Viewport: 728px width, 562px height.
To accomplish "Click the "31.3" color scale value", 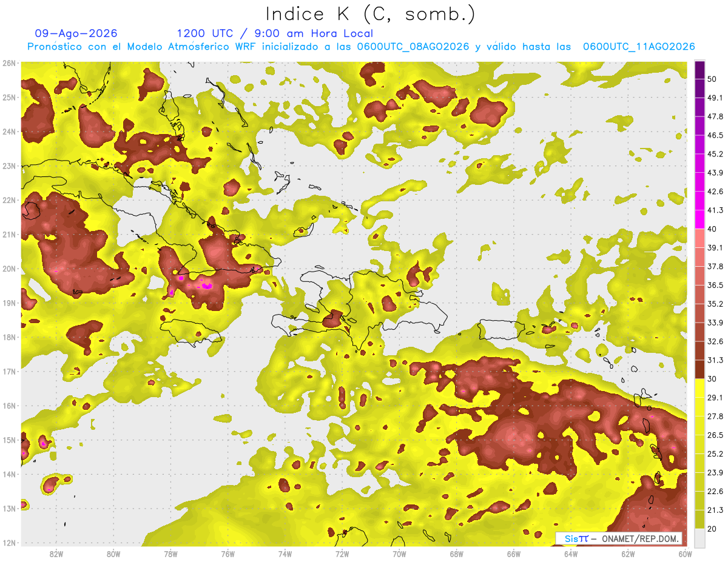I will 715,360.
